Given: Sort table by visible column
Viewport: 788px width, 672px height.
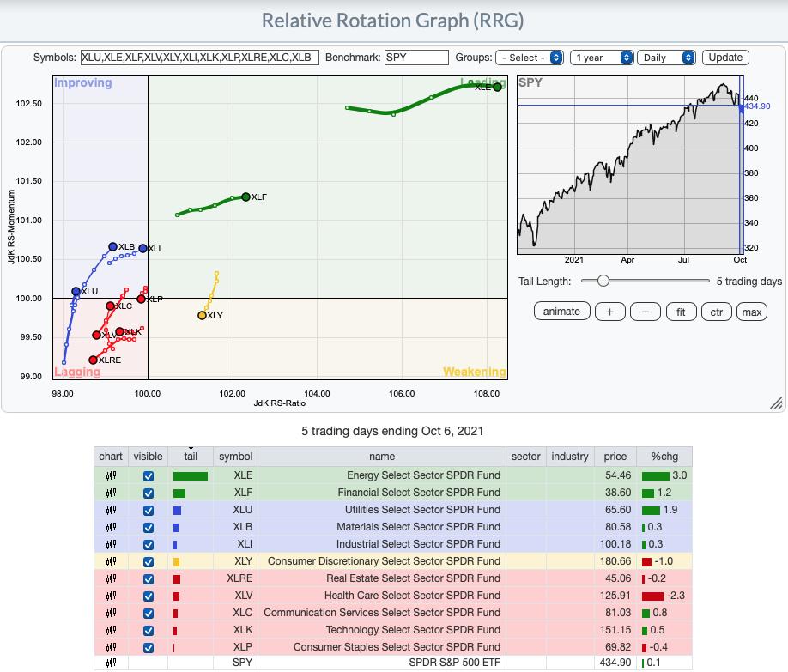Looking at the screenshot, I should pyautogui.click(x=148, y=457).
